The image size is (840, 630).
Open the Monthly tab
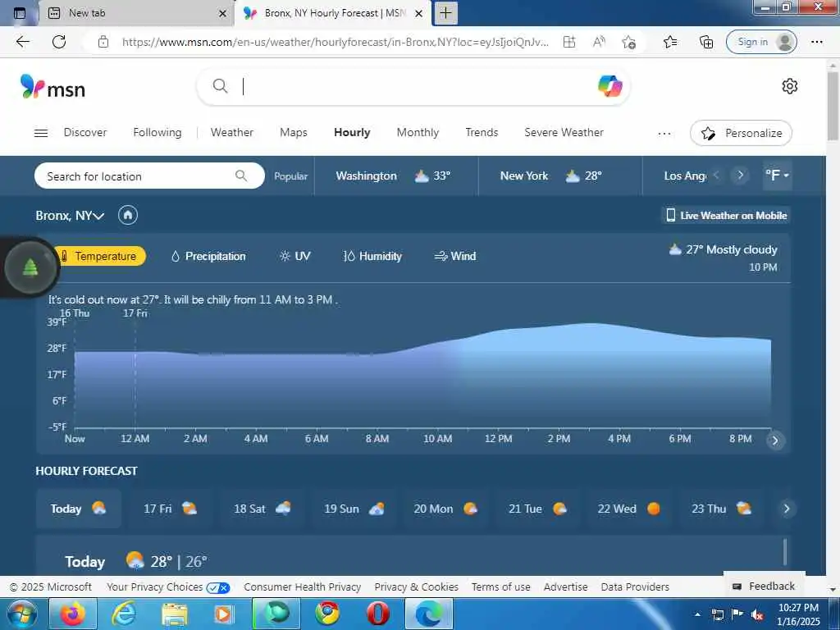(418, 132)
